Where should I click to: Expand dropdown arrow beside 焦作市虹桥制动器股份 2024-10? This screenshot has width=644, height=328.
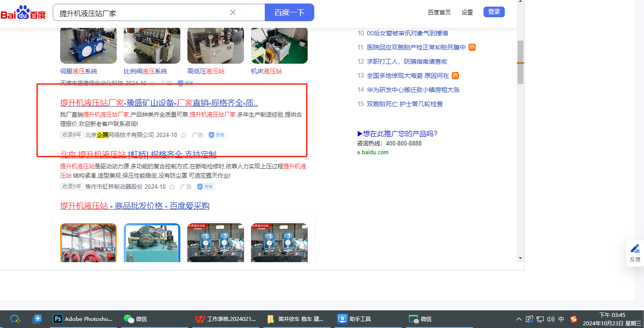pyautogui.click(x=172, y=187)
